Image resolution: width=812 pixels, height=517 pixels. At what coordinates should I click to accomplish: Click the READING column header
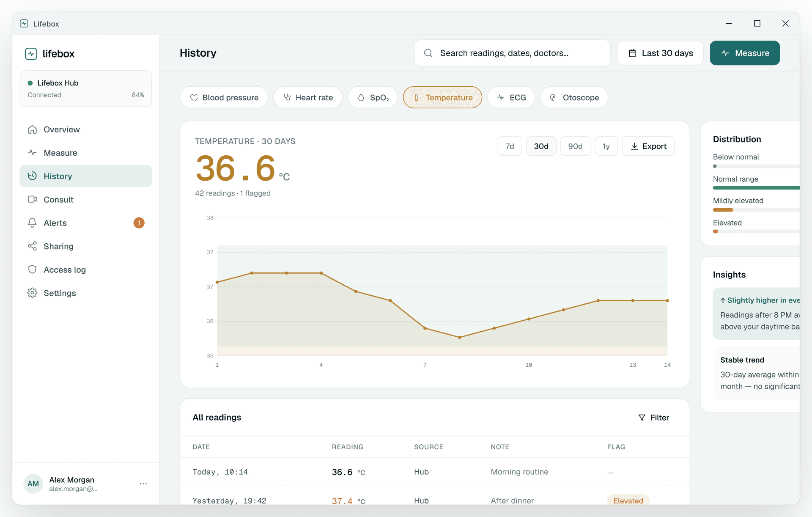click(x=348, y=447)
